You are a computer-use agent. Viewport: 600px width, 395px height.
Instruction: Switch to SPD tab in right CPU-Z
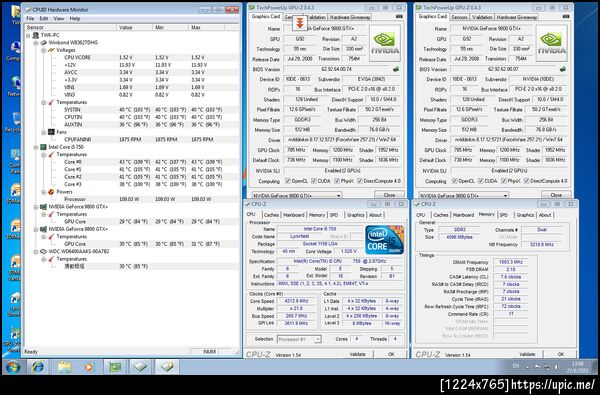click(504, 215)
